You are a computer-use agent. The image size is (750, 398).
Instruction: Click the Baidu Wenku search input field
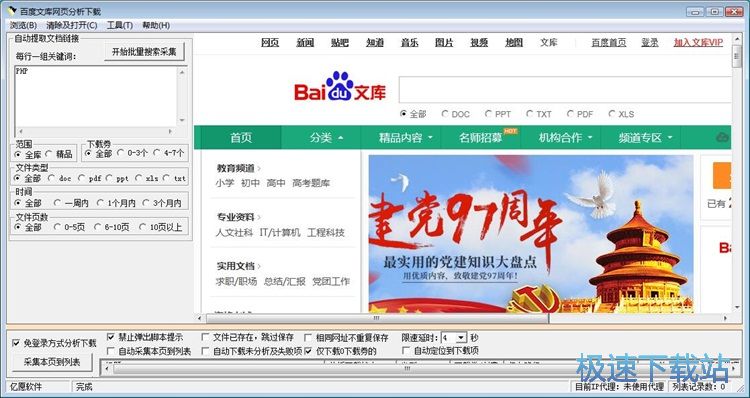(x=565, y=89)
